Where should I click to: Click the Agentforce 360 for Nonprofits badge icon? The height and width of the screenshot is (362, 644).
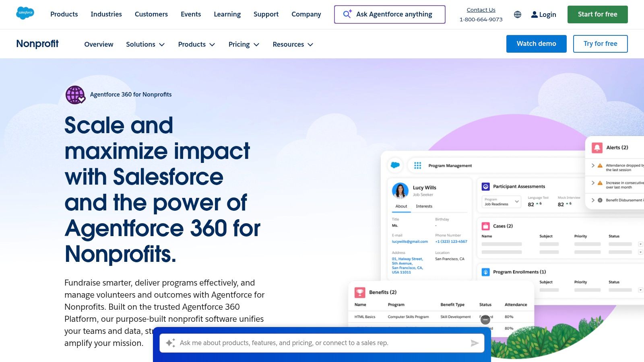point(75,95)
